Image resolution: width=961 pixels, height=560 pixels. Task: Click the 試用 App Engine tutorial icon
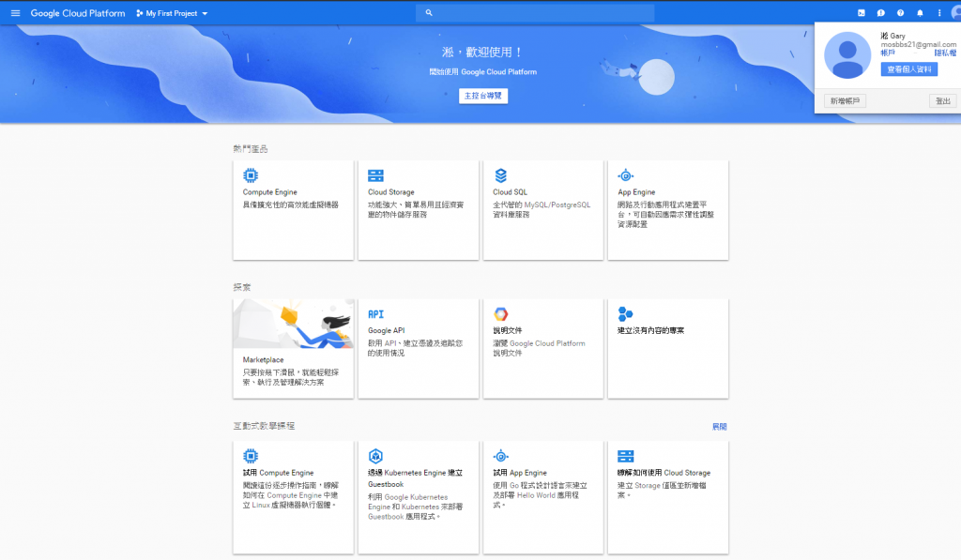click(x=501, y=456)
